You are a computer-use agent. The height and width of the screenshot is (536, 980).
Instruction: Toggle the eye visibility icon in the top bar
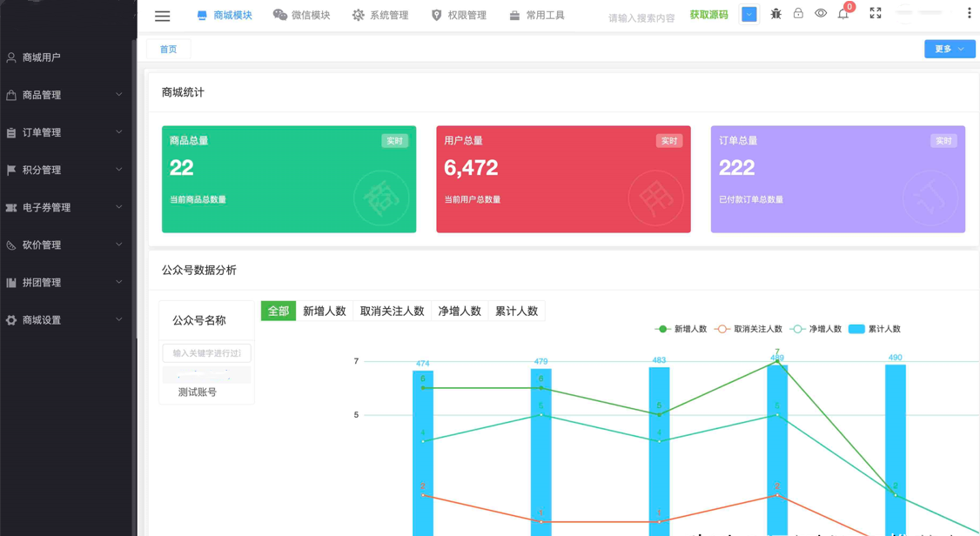(x=821, y=13)
